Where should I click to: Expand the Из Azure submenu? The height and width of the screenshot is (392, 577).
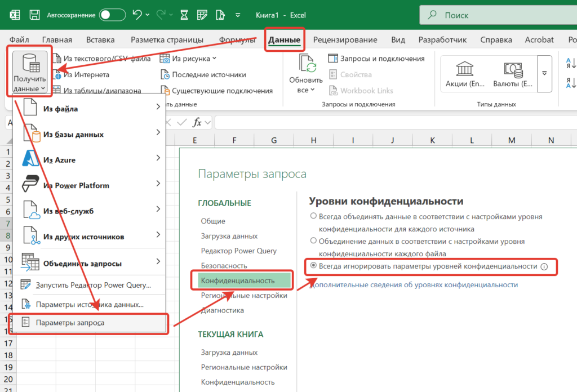tap(158, 158)
